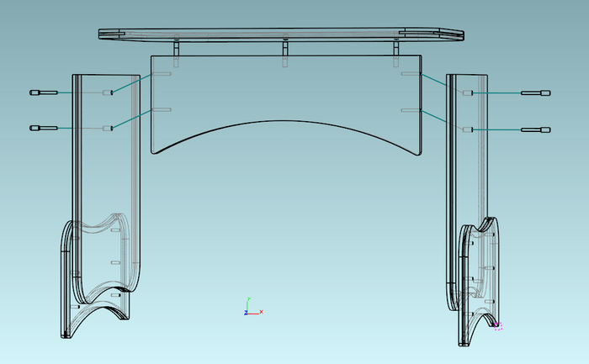Select upper cam nut in left leg panel

click(108, 92)
